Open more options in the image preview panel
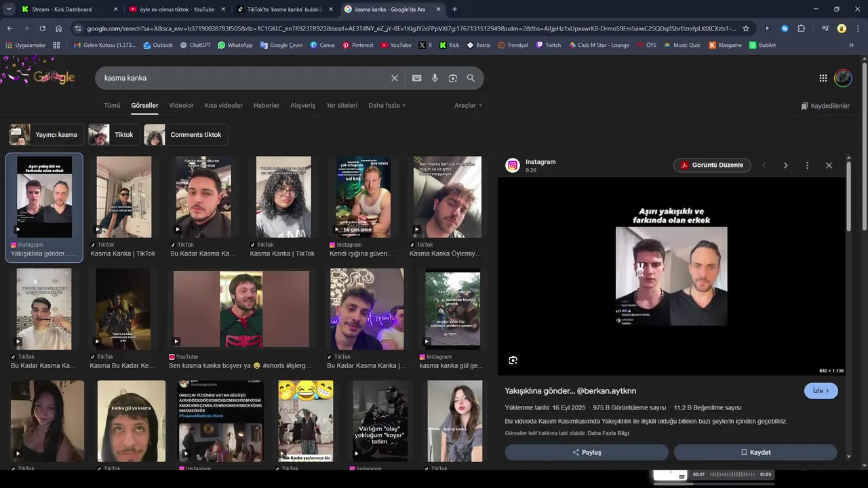 pos(807,165)
